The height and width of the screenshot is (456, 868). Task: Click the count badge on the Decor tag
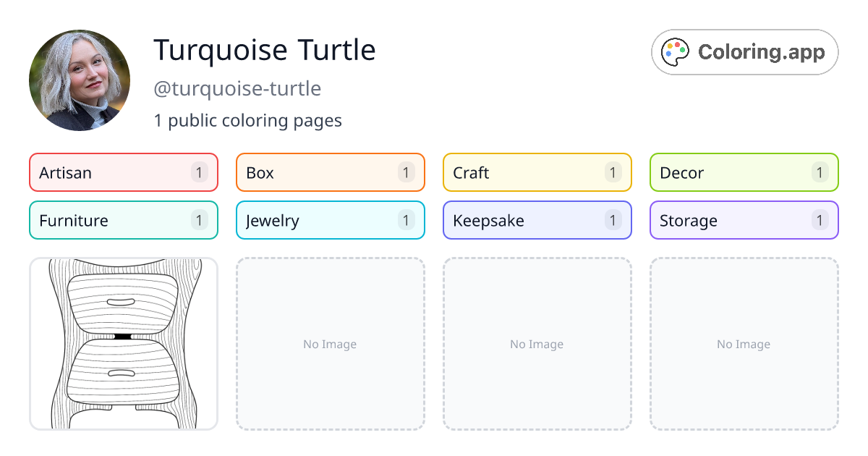(x=819, y=172)
